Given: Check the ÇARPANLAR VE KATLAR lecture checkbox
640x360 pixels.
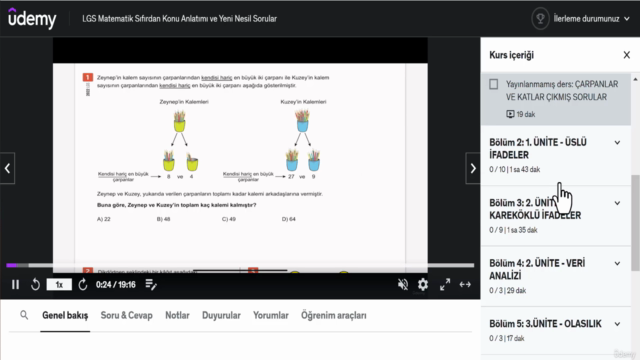Looking at the screenshot, I should (493, 84).
